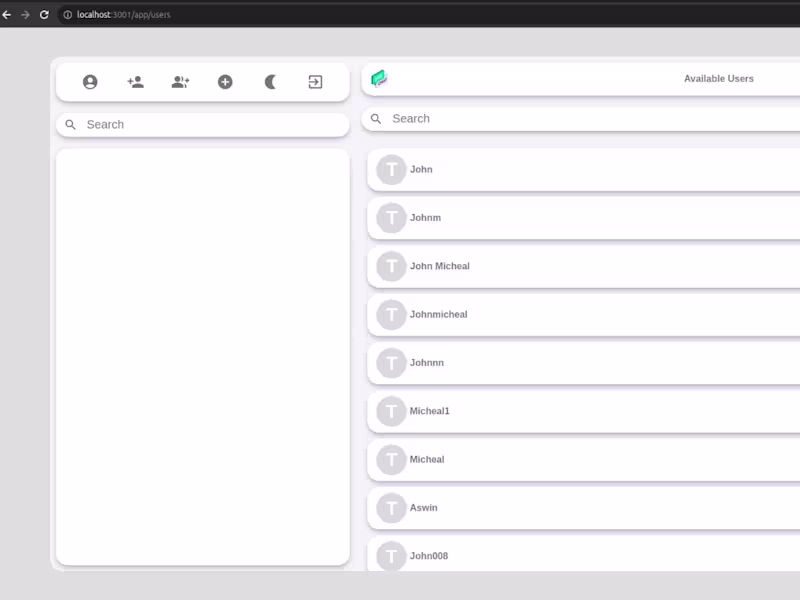Select the user Johnm

[584, 218]
